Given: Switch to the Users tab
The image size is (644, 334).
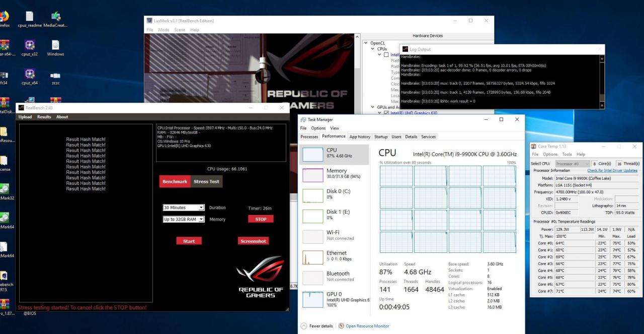Looking at the screenshot, I should coord(396,137).
